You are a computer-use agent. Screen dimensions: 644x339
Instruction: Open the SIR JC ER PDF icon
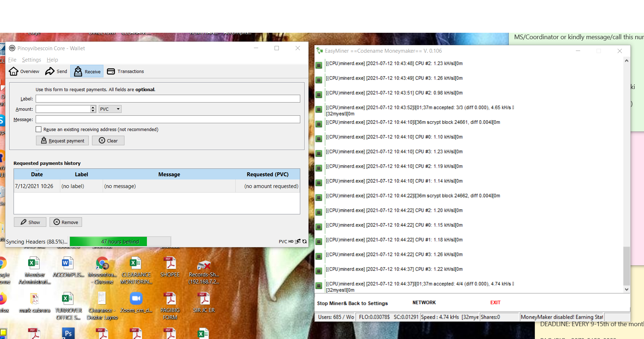click(204, 303)
